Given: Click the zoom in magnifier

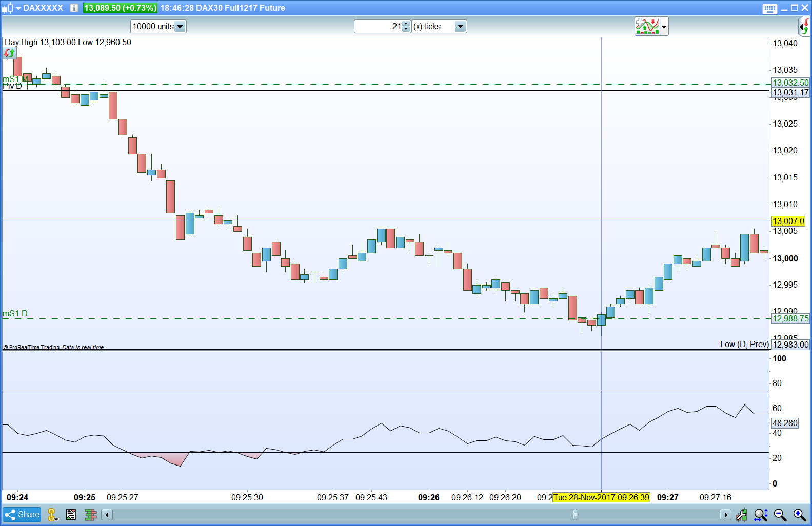Looking at the screenshot, I should point(799,515).
